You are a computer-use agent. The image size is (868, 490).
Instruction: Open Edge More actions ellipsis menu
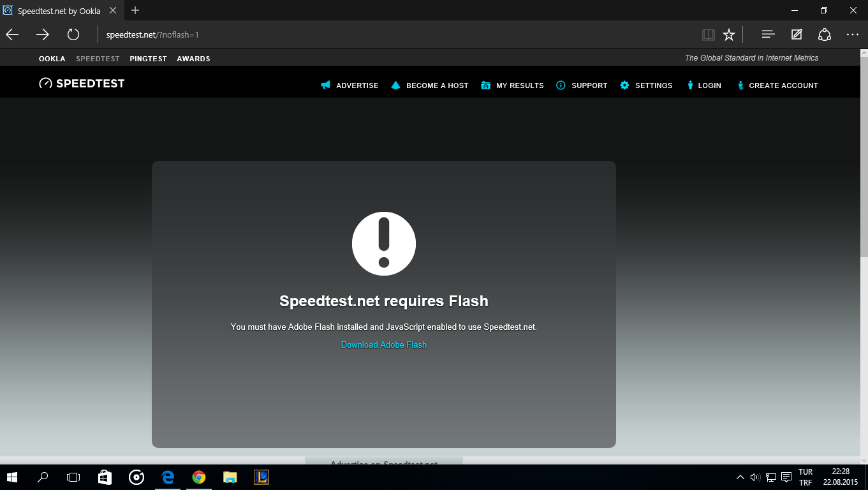point(853,34)
